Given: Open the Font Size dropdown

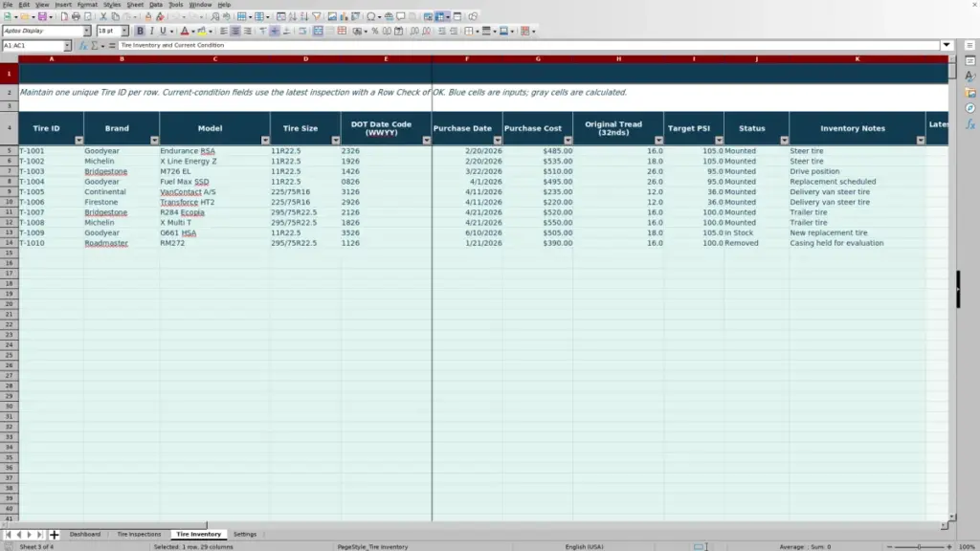Looking at the screenshot, I should click(x=124, y=32).
